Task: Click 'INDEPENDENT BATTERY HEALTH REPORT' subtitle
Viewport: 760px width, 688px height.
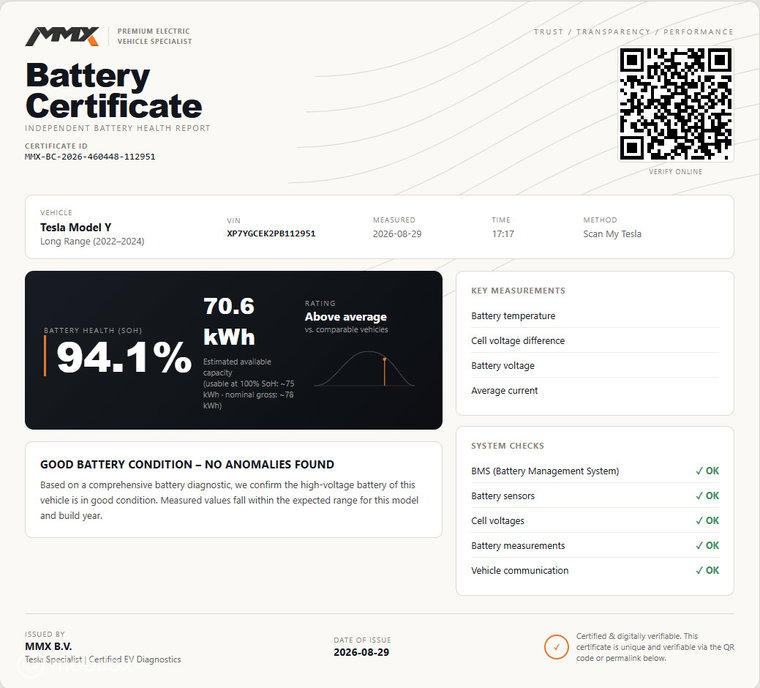Action: [117, 128]
